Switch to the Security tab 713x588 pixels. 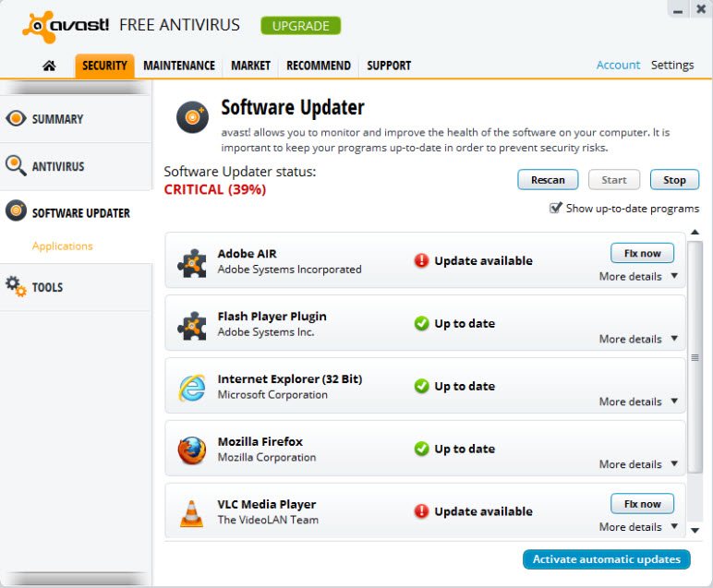104,66
